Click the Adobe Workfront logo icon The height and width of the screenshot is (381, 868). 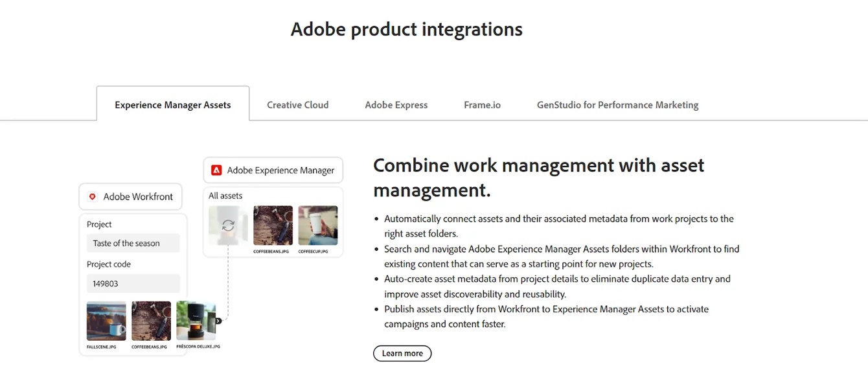93,196
